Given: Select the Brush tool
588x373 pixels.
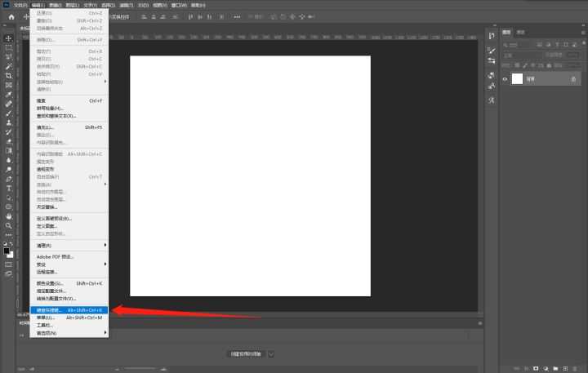Looking at the screenshot, I should (x=9, y=113).
